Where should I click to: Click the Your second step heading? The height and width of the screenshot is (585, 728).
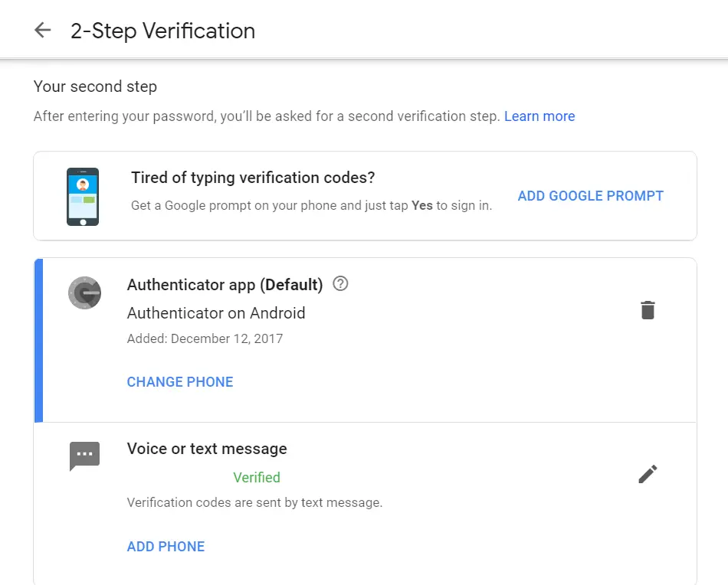pyautogui.click(x=95, y=87)
